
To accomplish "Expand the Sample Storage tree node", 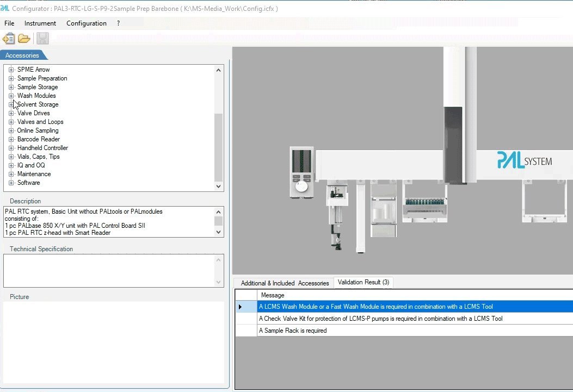I will [x=11, y=87].
